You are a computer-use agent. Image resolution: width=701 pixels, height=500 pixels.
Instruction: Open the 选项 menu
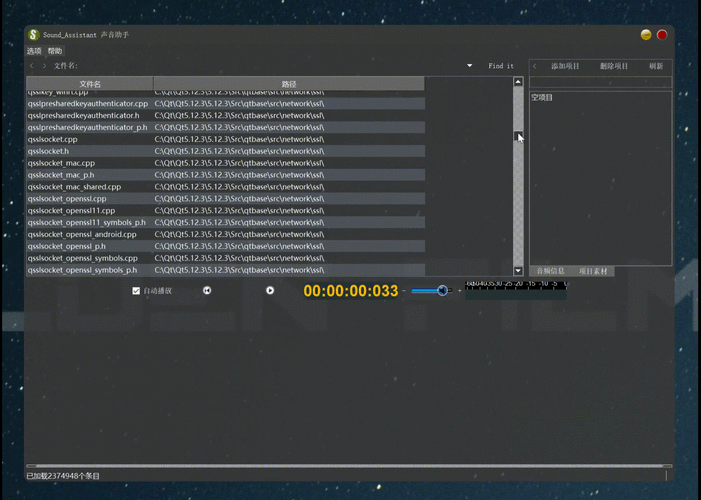click(34, 51)
